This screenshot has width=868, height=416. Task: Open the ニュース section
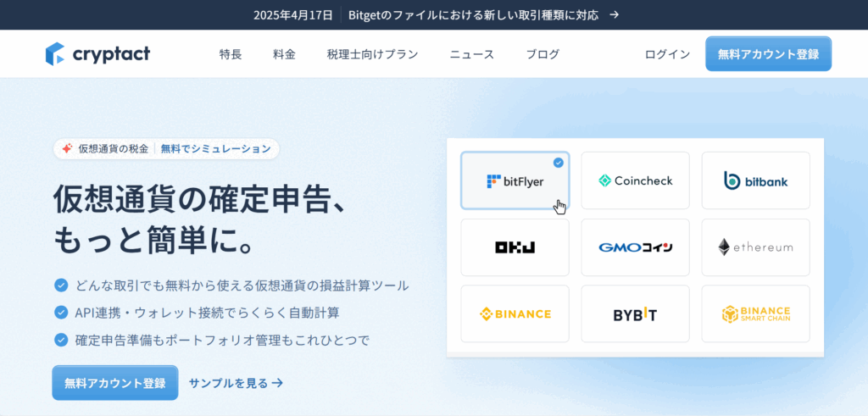click(x=471, y=54)
